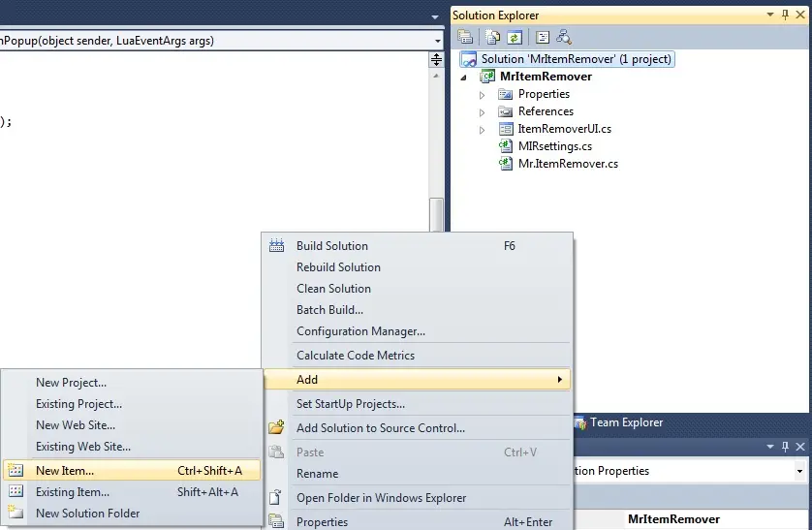The image size is (812, 530).
Task: Select New Project... in Add submenu
Action: pos(132,383)
